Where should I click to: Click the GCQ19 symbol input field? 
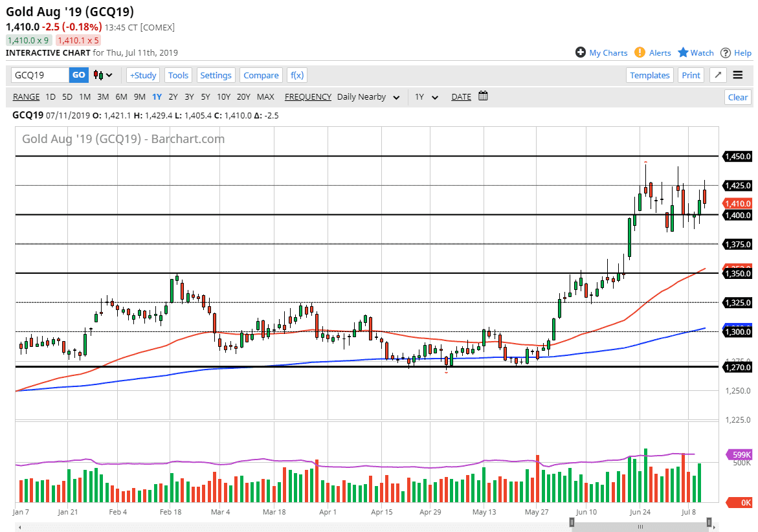coord(40,75)
